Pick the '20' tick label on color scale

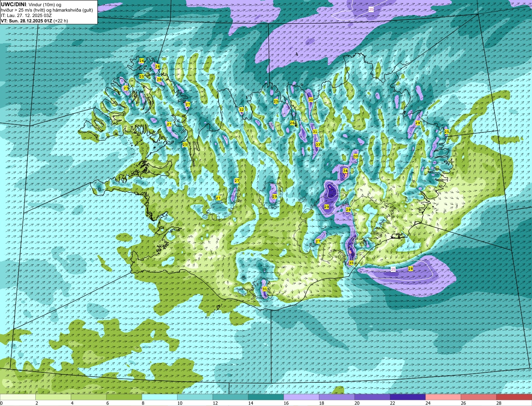357,403
